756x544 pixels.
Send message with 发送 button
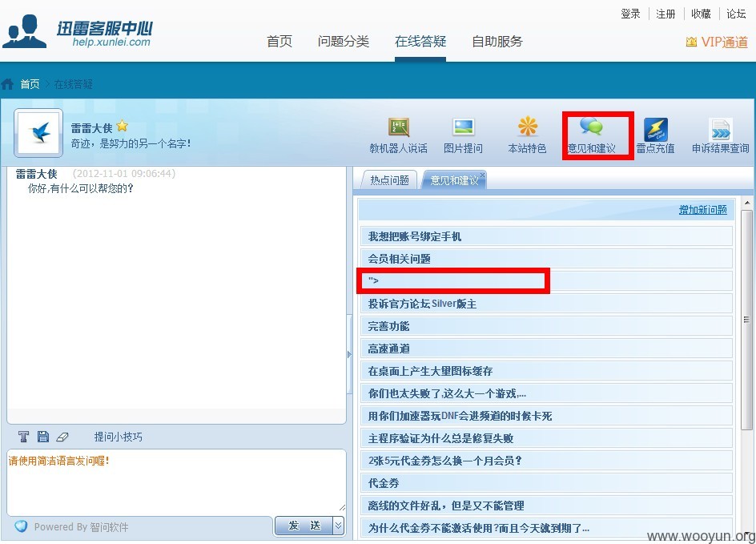click(304, 526)
